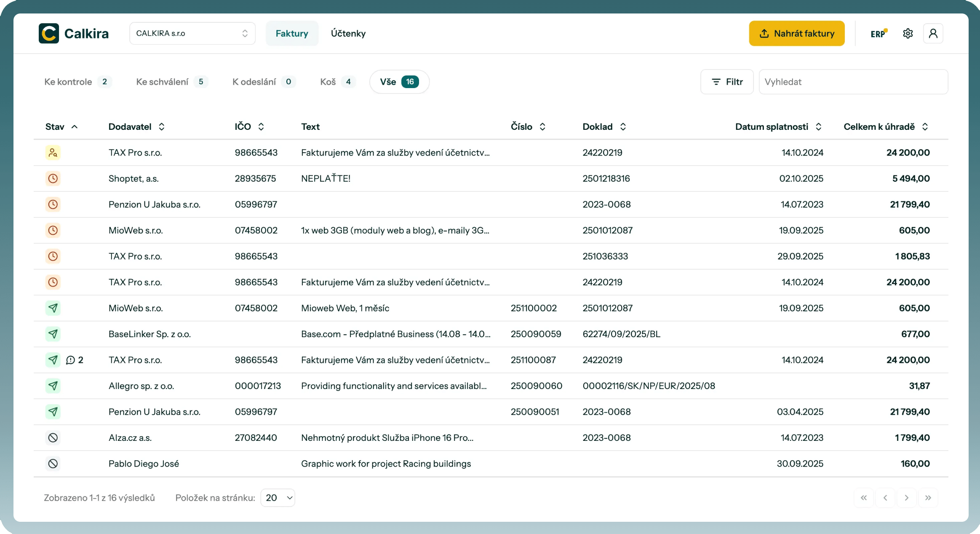Click the sent plane icon for BaseLinker
The height and width of the screenshot is (534, 980).
point(53,334)
